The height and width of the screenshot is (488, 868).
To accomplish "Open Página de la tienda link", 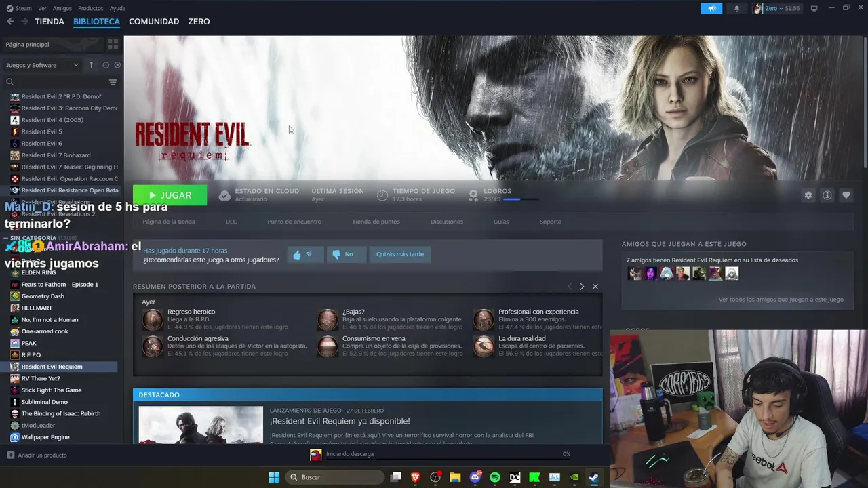I will click(x=169, y=222).
